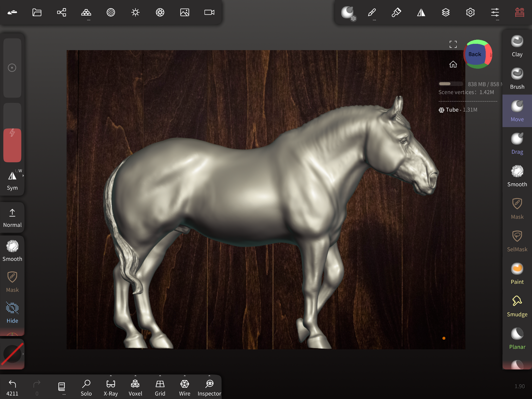
Task: Select the Drag tool
Action: 517,144
